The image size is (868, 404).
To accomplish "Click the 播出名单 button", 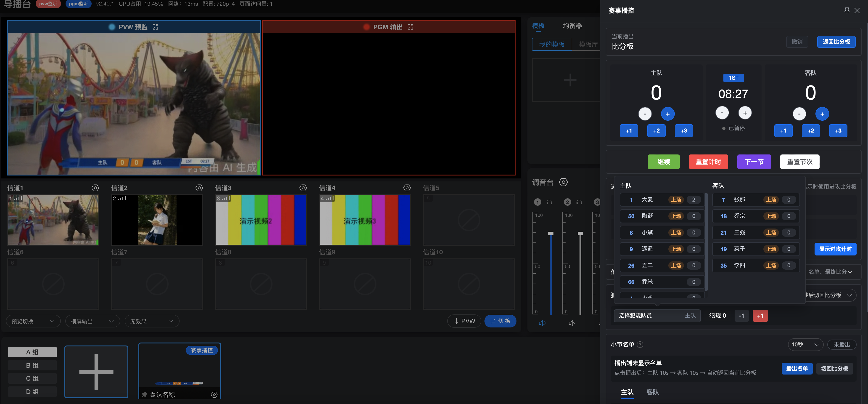I will click(797, 368).
